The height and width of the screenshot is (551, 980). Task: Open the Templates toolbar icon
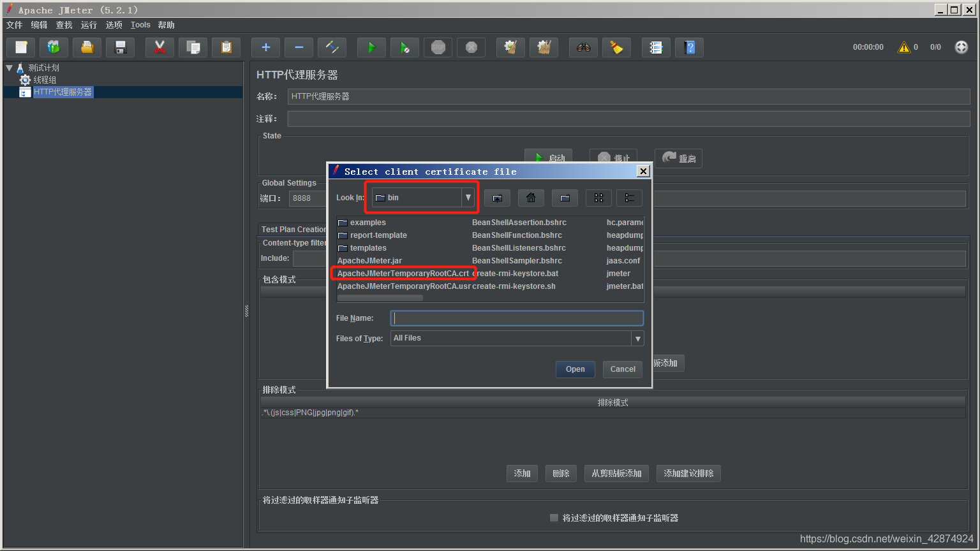[x=54, y=47]
